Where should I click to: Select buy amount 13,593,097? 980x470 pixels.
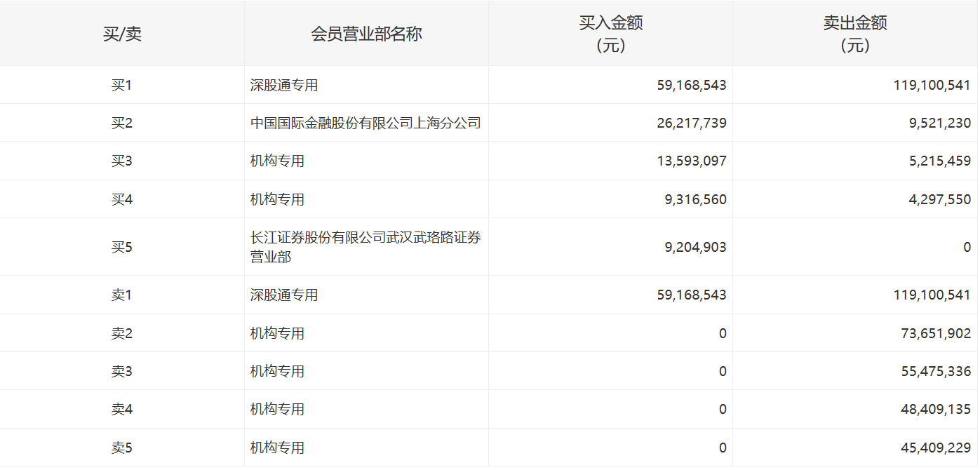[x=692, y=161]
